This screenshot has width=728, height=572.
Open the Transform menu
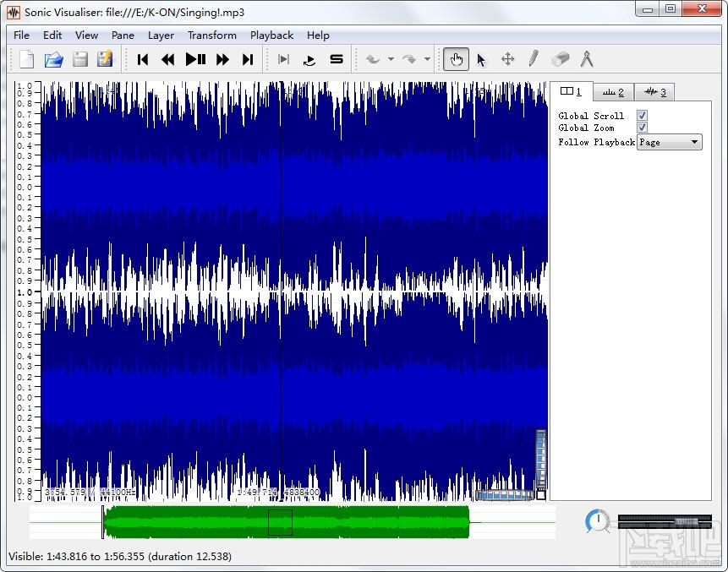211,35
